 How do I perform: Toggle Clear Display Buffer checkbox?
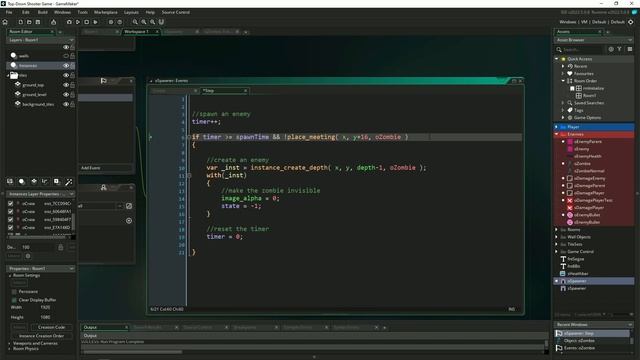(14, 300)
